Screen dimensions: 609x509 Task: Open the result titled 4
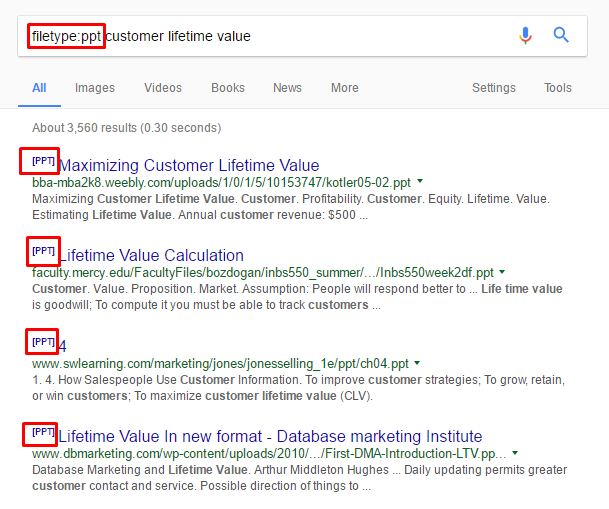(62, 346)
